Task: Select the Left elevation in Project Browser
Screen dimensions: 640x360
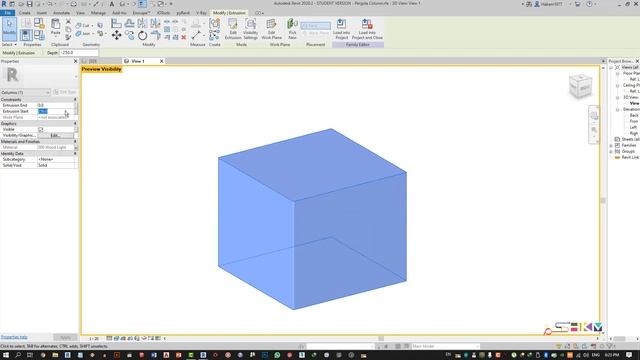Action: click(634, 127)
